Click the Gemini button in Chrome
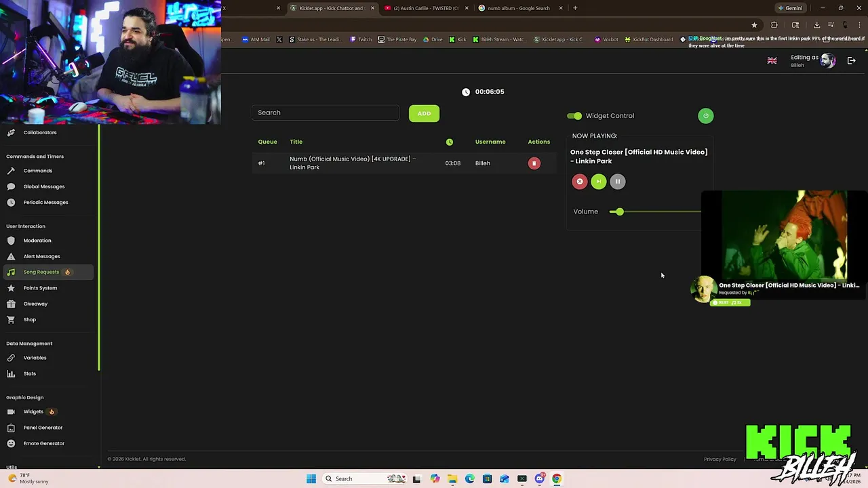The height and width of the screenshot is (488, 868). click(791, 8)
